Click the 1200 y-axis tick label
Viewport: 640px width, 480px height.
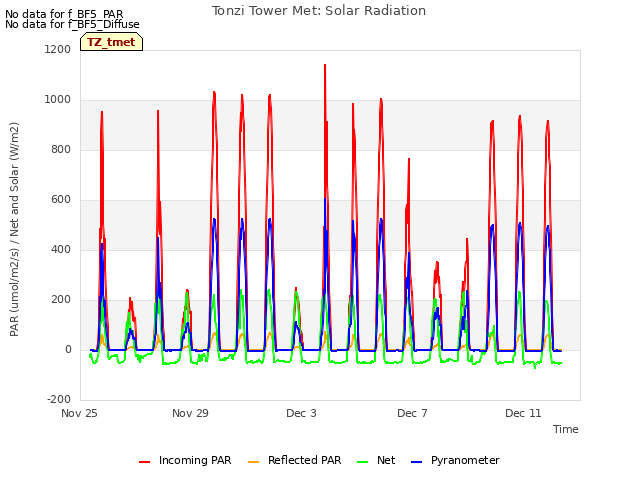coord(58,49)
